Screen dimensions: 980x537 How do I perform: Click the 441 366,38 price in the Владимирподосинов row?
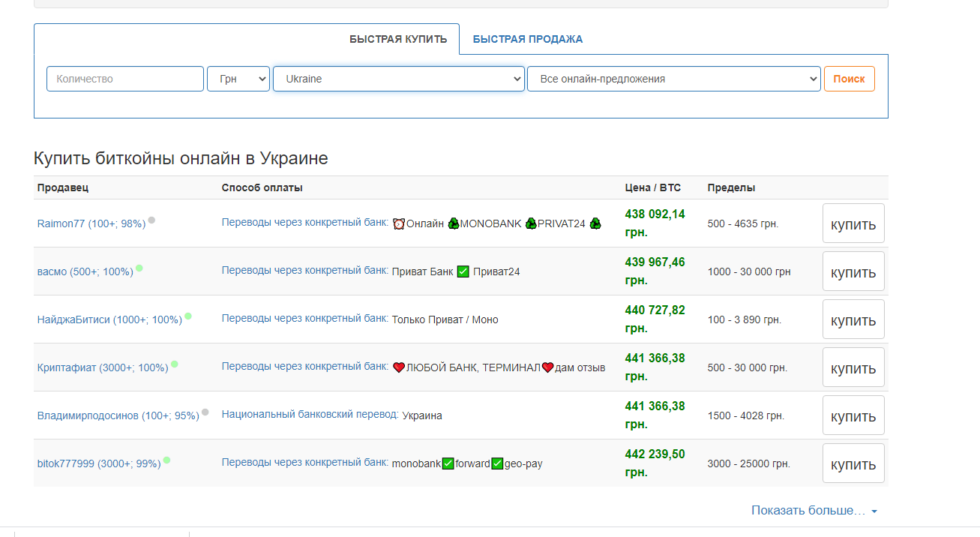[655, 415]
